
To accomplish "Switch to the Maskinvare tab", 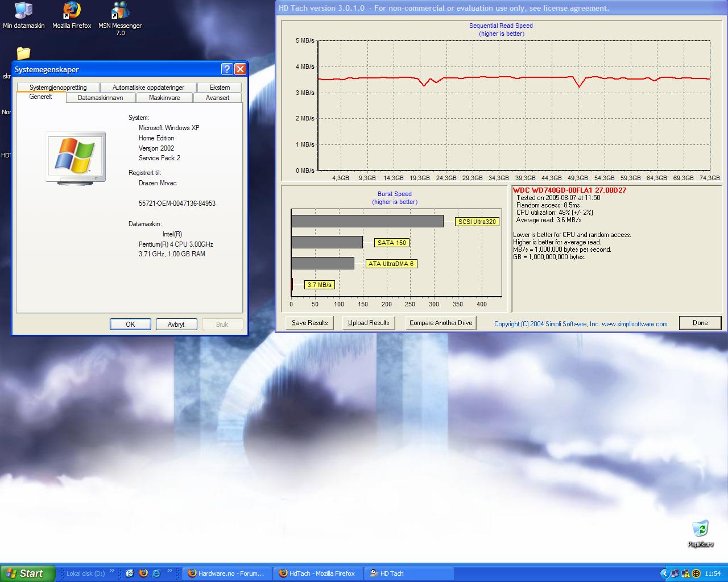I will point(164,98).
